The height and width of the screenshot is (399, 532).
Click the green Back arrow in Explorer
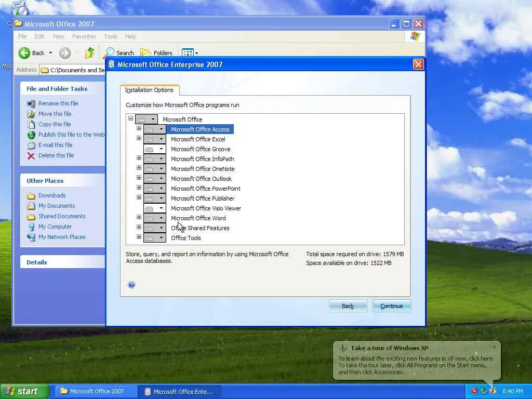[24, 53]
